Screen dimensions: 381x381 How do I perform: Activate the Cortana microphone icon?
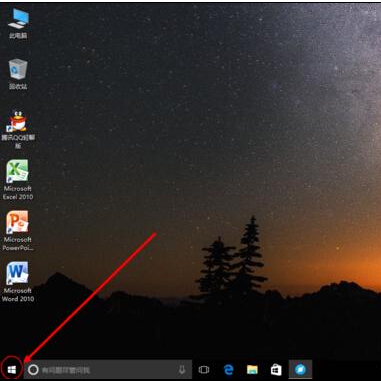pos(182,369)
